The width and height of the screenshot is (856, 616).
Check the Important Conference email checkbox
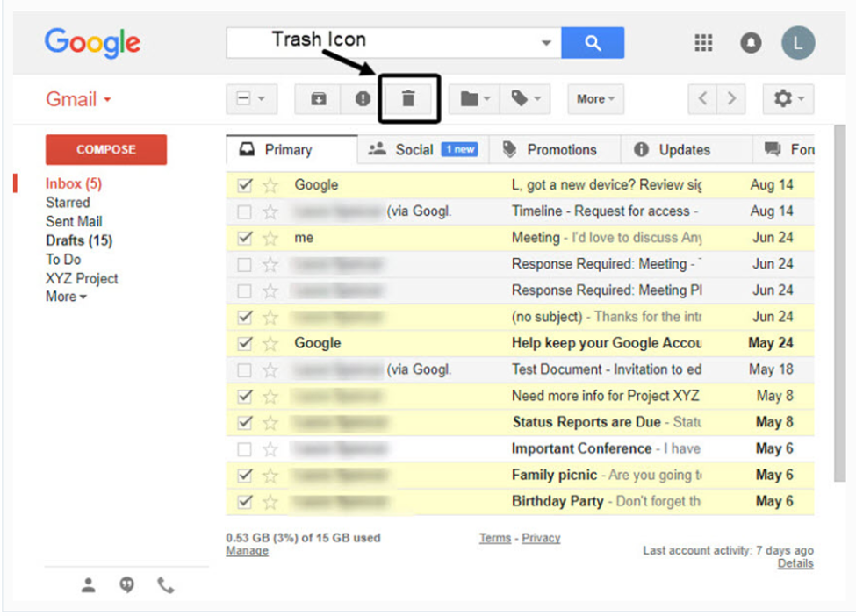[x=245, y=449]
